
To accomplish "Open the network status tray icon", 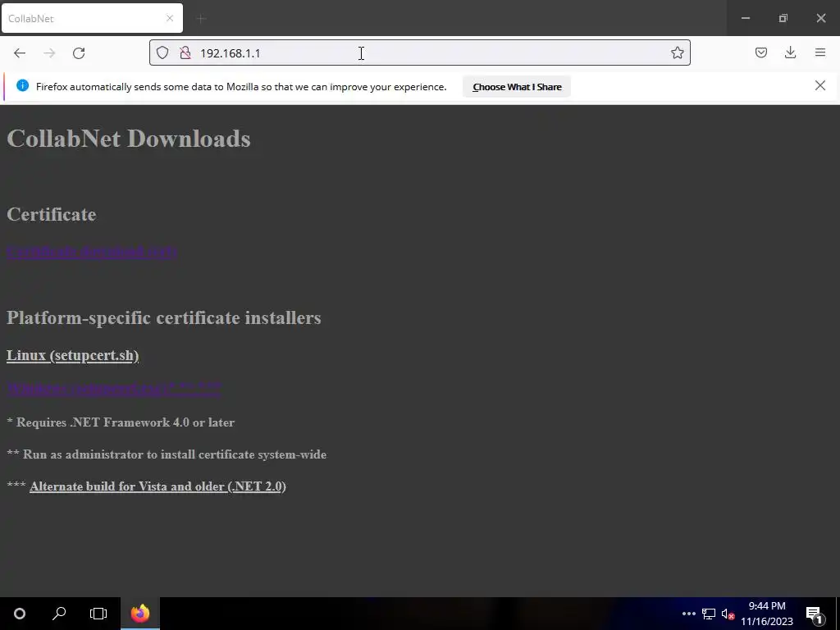I will (709, 614).
